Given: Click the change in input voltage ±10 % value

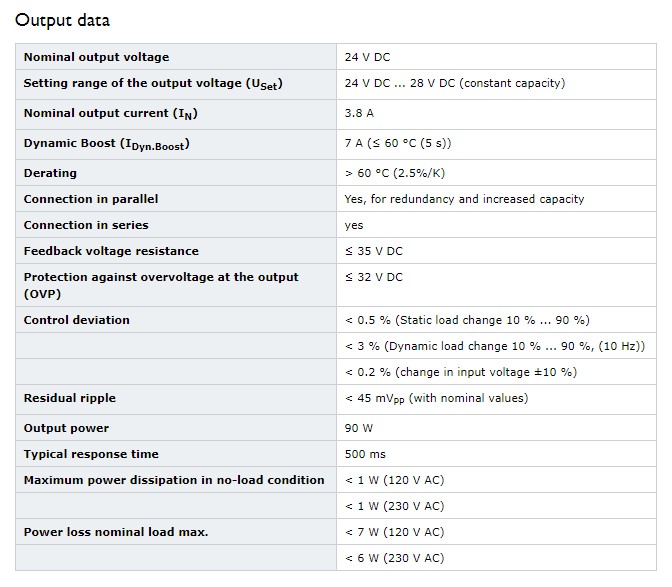Looking at the screenshot, I should (x=461, y=372).
